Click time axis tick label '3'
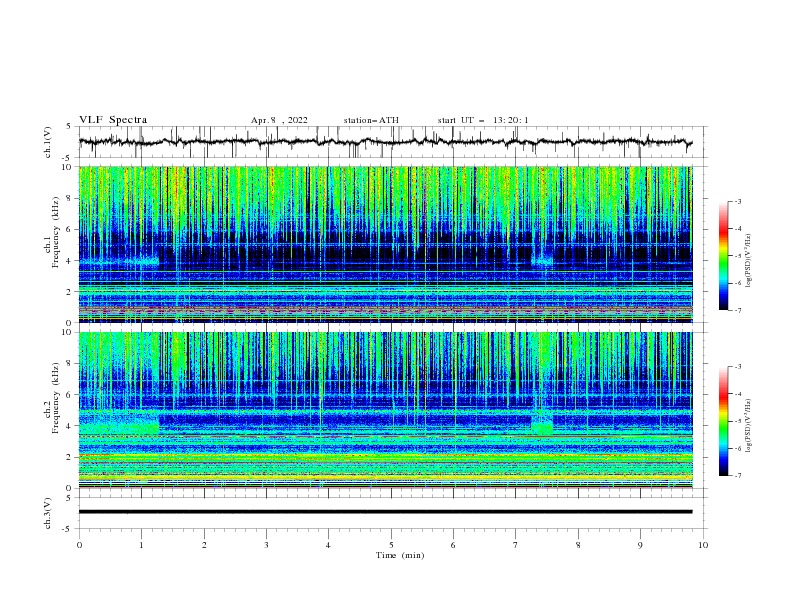Image resolution: width=792 pixels, height=612 pixels. 266,545
